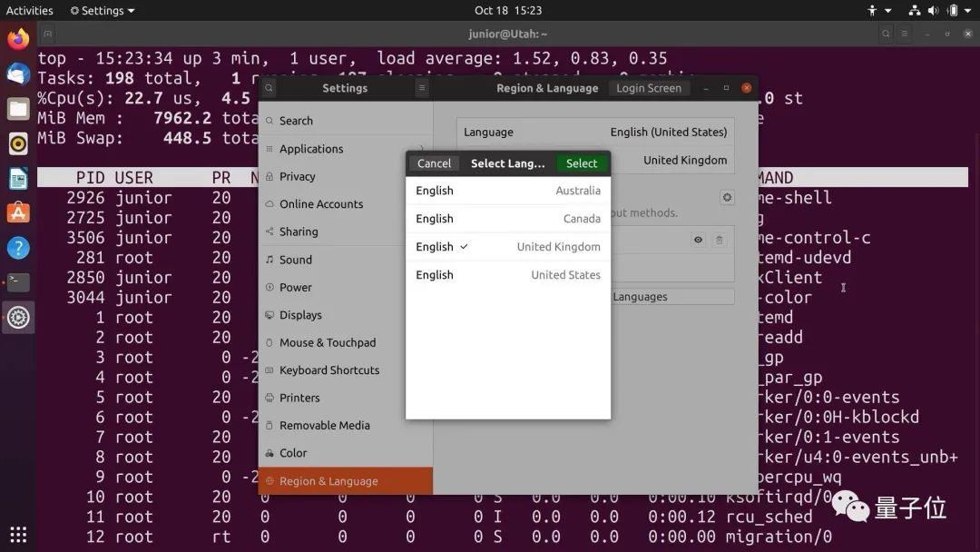Launch LibreOffice Writer from dock
The height and width of the screenshot is (552, 980).
(x=18, y=178)
